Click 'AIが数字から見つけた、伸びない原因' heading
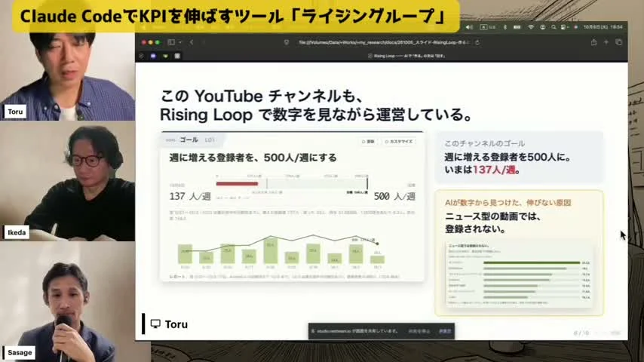644x362 pixels. tap(508, 203)
